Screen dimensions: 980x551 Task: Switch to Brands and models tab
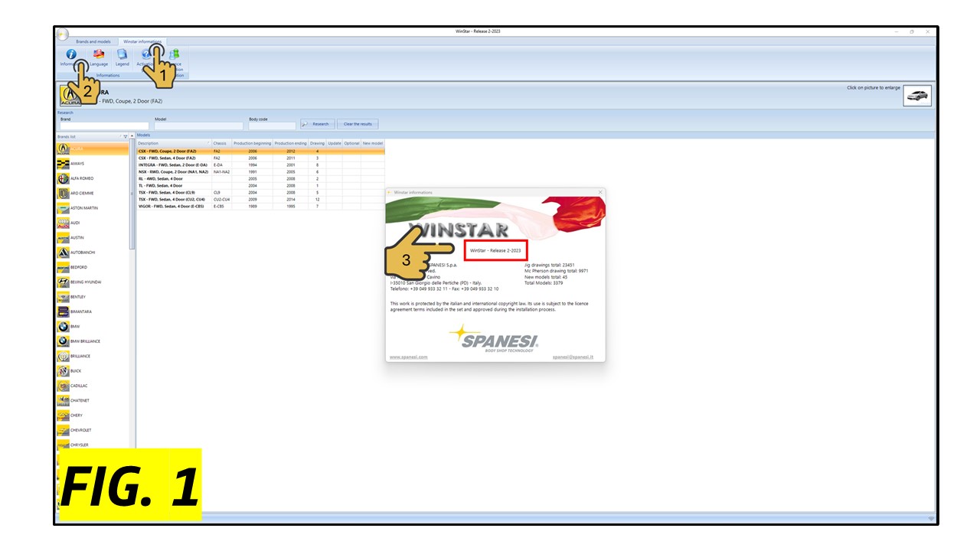(93, 41)
